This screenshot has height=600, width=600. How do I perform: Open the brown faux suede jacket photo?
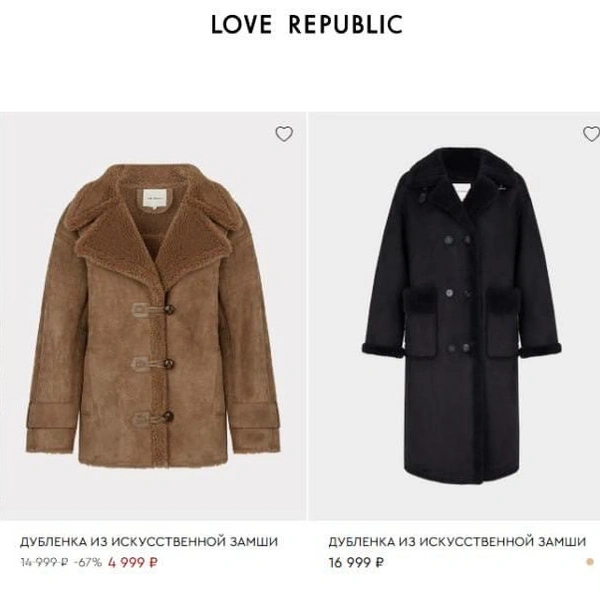coord(153,316)
